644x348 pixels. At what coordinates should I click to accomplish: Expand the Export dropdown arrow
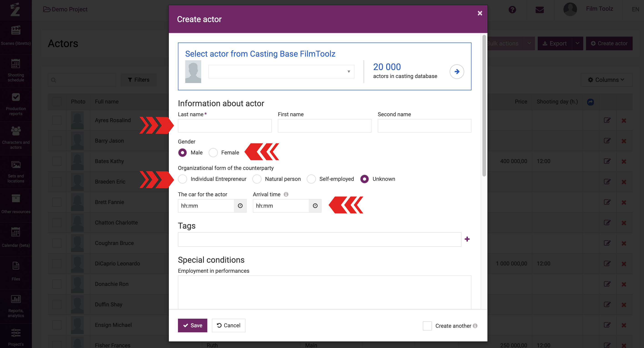click(x=577, y=43)
